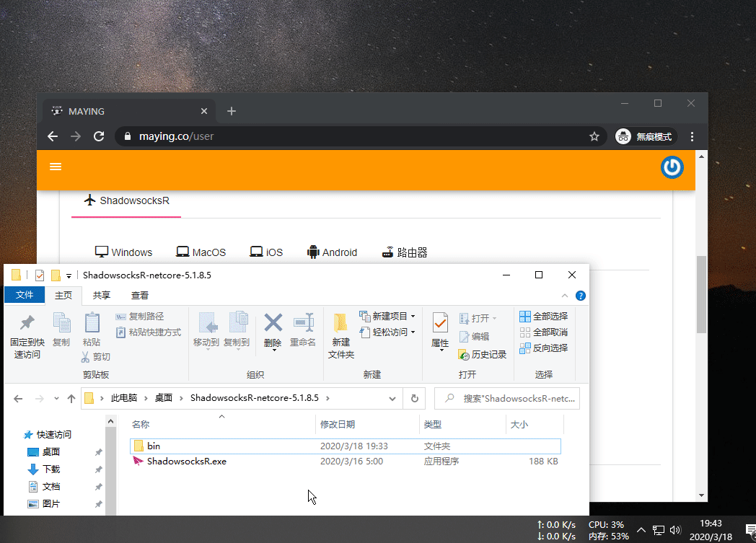Click the Explorer back navigation arrow
The height and width of the screenshot is (543, 756).
click(x=18, y=399)
